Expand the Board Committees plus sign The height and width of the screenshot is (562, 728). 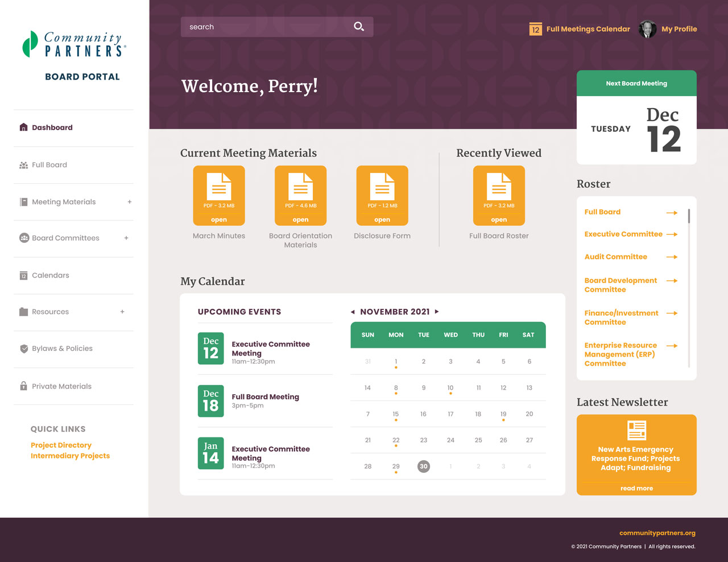126,238
